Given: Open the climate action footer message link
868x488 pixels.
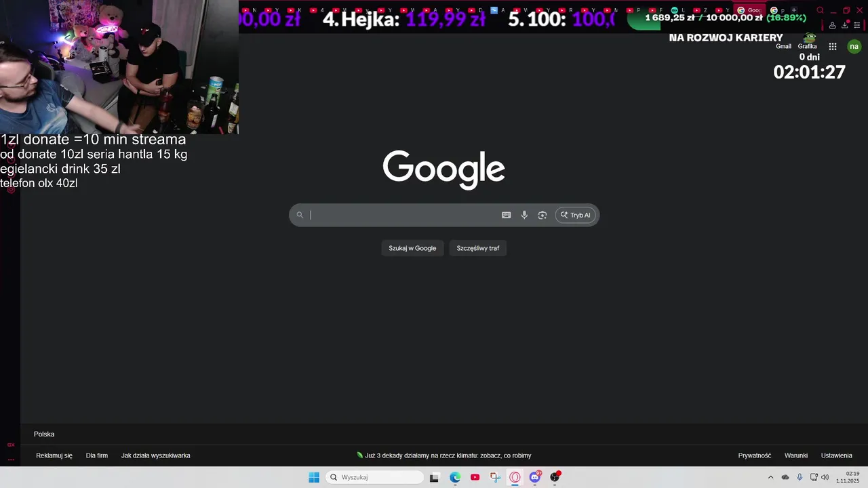Looking at the screenshot, I should click(x=444, y=455).
